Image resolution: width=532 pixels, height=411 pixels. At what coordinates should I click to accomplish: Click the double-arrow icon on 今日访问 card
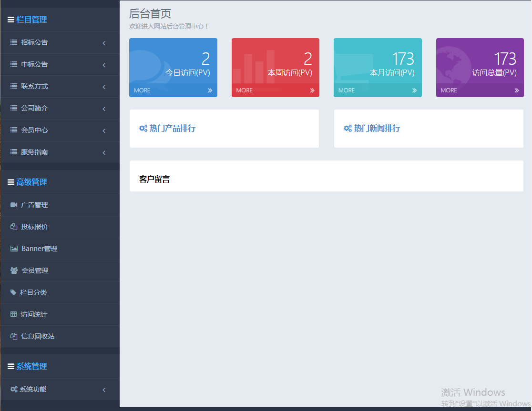point(210,90)
